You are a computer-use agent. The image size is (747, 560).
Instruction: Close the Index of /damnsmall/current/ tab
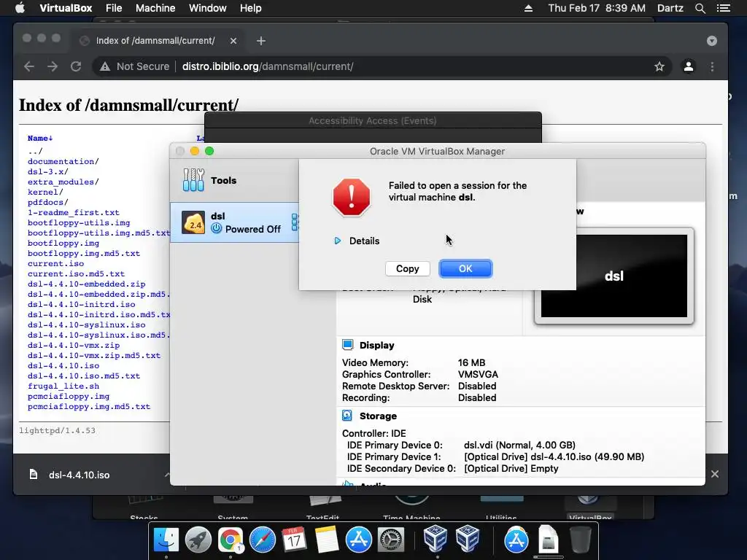point(233,41)
